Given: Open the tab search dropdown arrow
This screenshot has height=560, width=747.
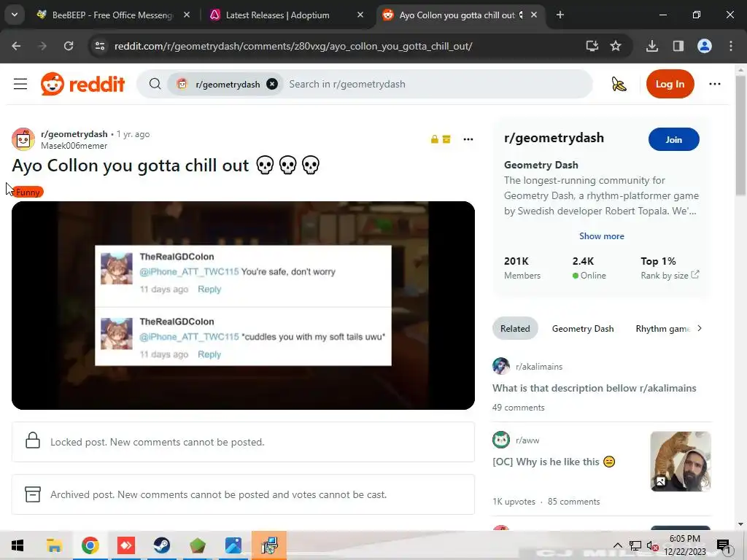Looking at the screenshot, I should click(x=15, y=15).
